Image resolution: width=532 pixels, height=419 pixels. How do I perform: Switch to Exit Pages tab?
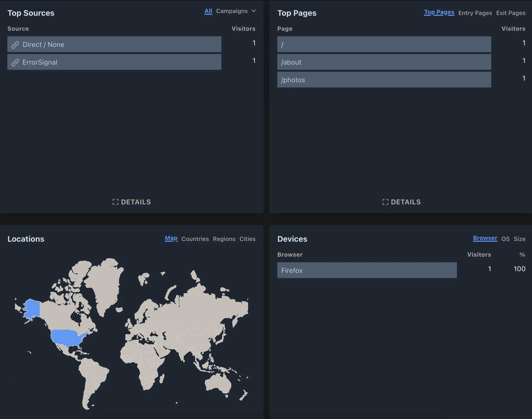[511, 13]
